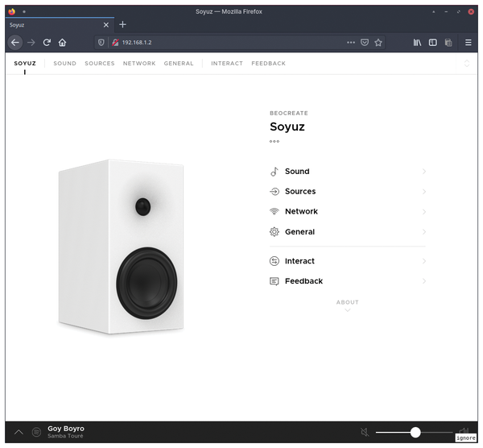Screen dimensions: 483x448
Task: Open Network from main menu
Action: tap(348, 212)
